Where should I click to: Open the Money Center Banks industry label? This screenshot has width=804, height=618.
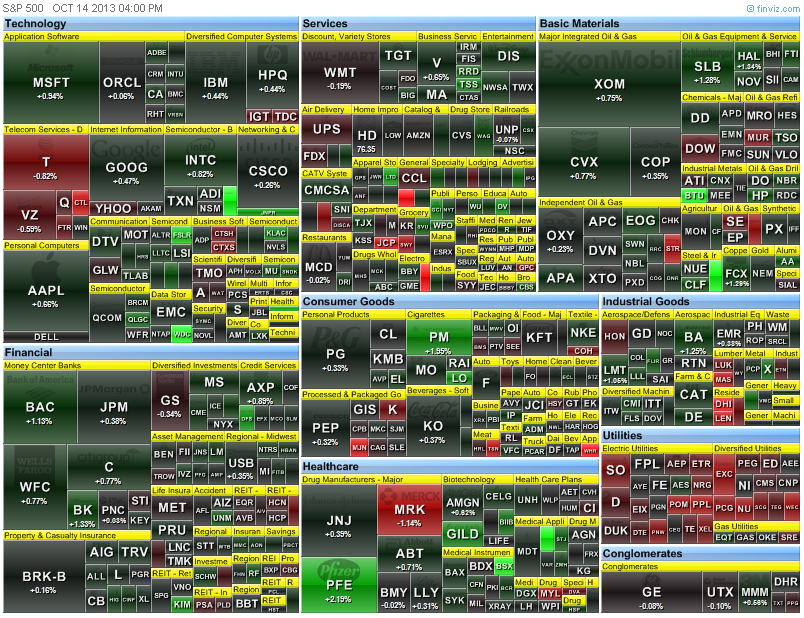pyautogui.click(x=44, y=365)
